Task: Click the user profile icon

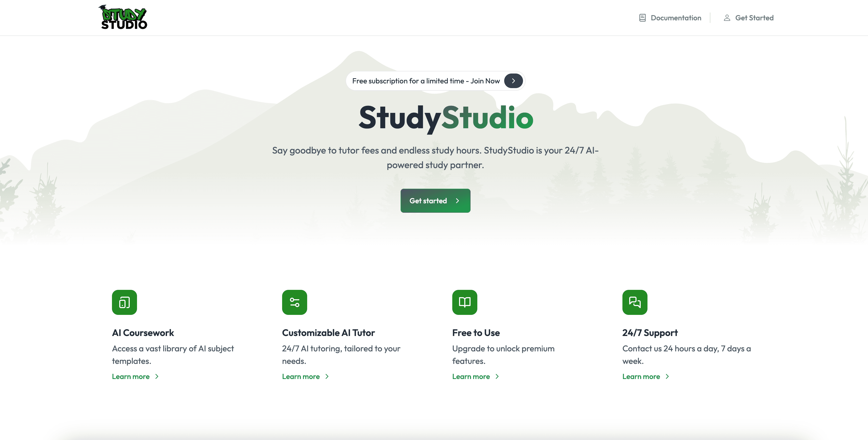Action: 727,18
